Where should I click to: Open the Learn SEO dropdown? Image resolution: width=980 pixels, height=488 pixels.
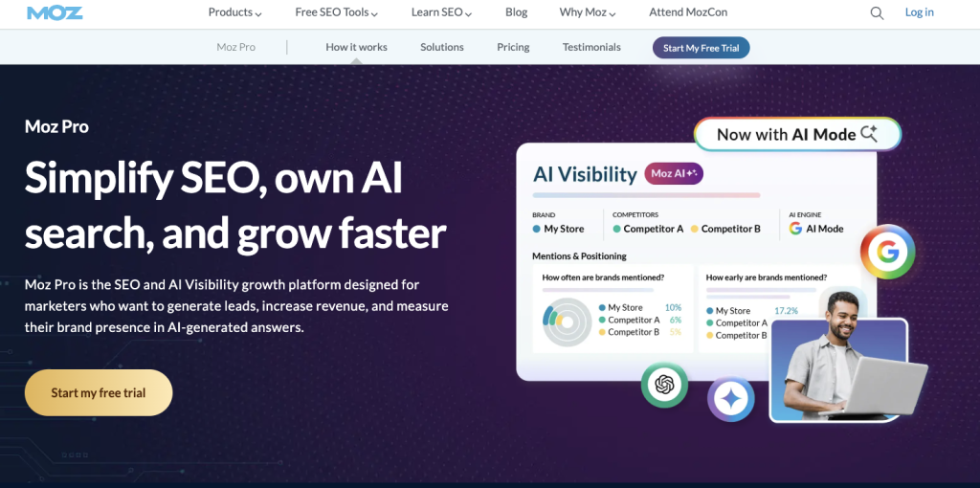click(441, 12)
